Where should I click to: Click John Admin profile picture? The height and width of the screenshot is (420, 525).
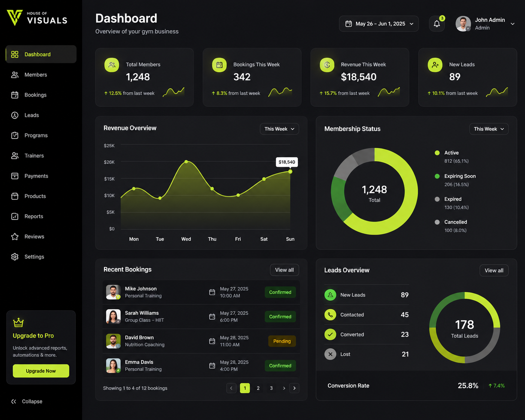pos(463,24)
